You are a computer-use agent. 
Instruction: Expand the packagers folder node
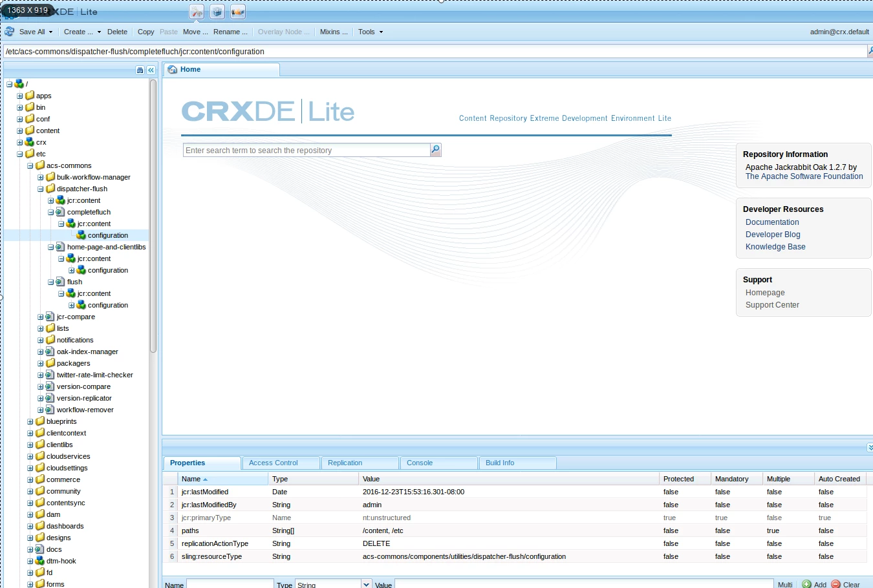pyautogui.click(x=40, y=363)
